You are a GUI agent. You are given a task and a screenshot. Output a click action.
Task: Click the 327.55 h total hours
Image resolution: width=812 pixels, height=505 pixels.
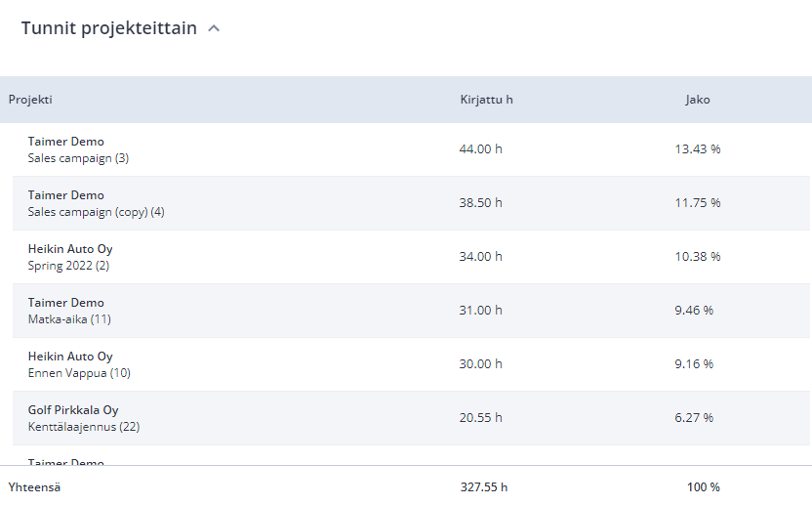[484, 487]
